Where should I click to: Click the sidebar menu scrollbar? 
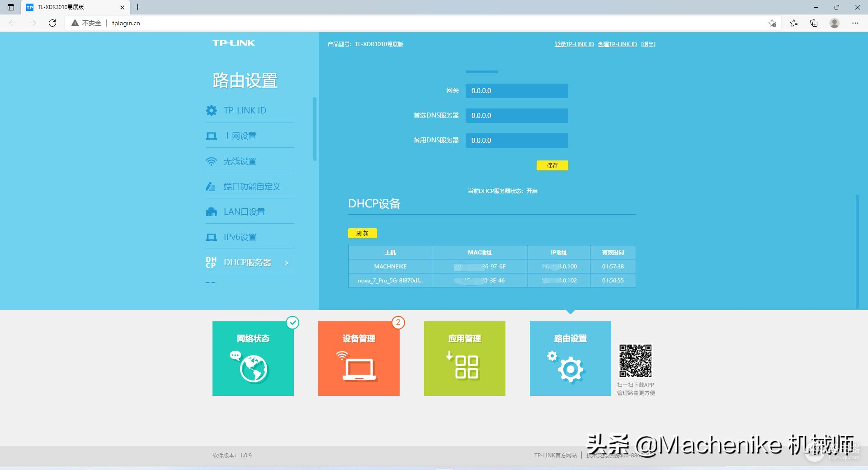315,129
